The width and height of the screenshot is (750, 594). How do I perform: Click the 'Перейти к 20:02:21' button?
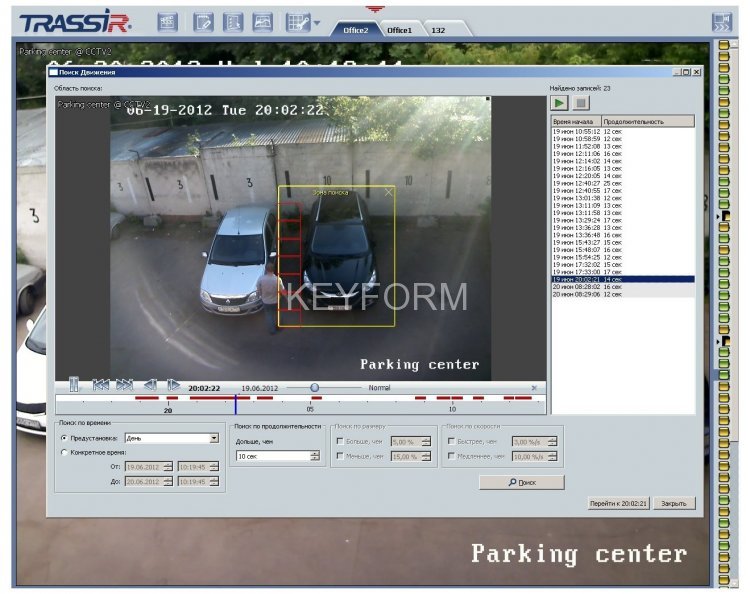[618, 504]
